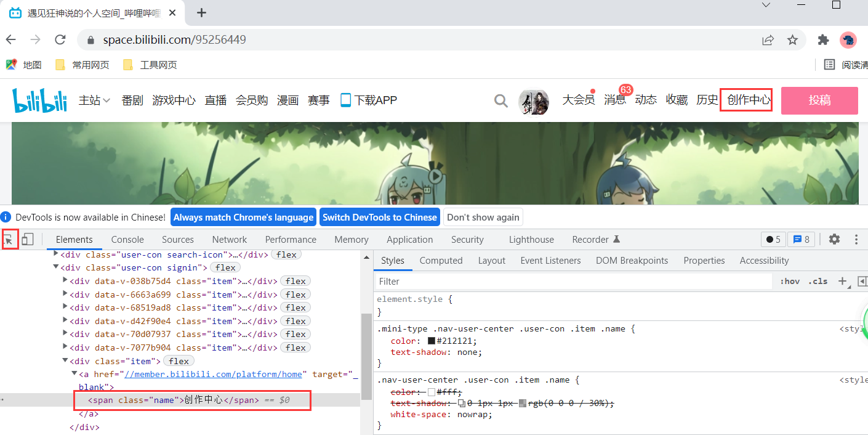868x435 pixels.
Task: Click the browser forward arrow
Action: point(36,40)
